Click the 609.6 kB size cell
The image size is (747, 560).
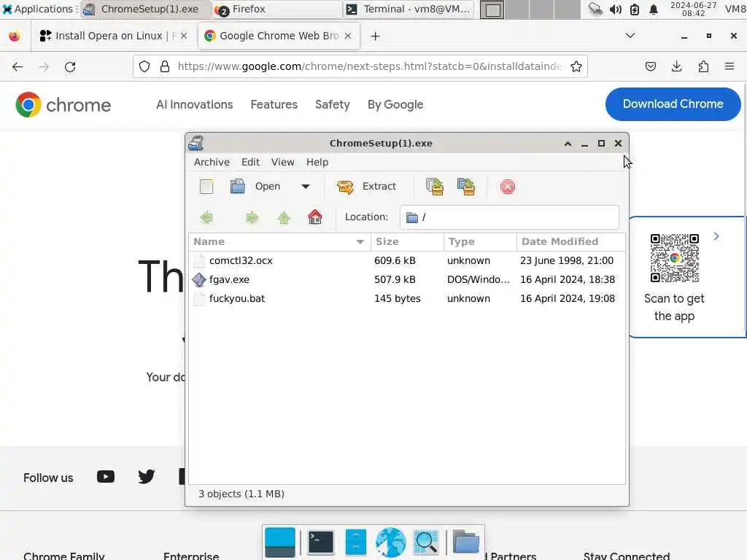pos(395,260)
